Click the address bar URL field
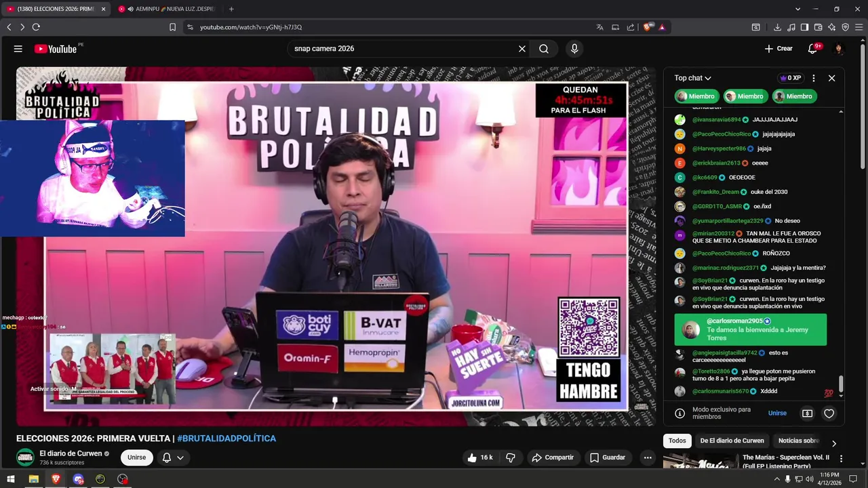Viewport: 868px width, 488px height. click(x=393, y=27)
